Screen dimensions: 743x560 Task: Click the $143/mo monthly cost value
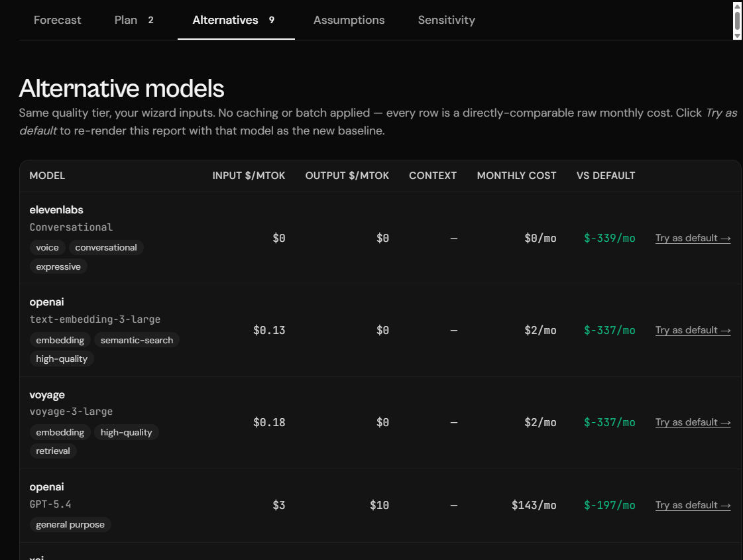tap(534, 505)
